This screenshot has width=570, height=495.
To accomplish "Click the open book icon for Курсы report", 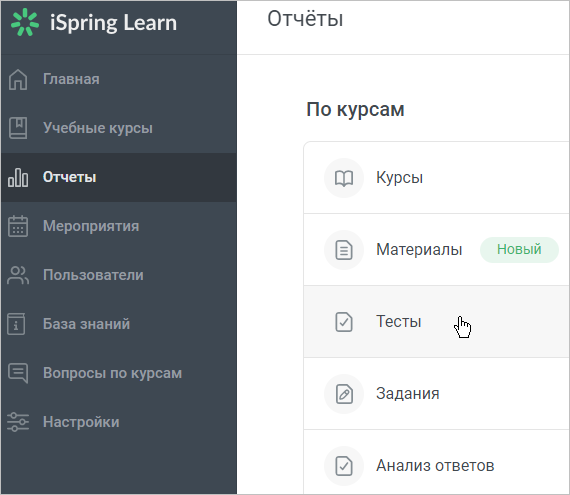I will coord(344,178).
